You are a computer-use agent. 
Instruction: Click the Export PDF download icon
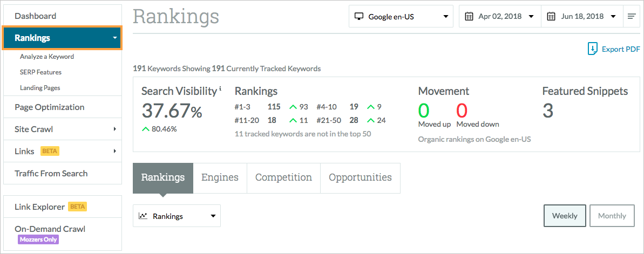pos(592,49)
